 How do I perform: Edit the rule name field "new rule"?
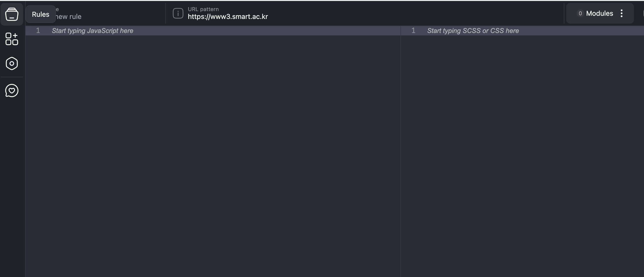pos(69,17)
